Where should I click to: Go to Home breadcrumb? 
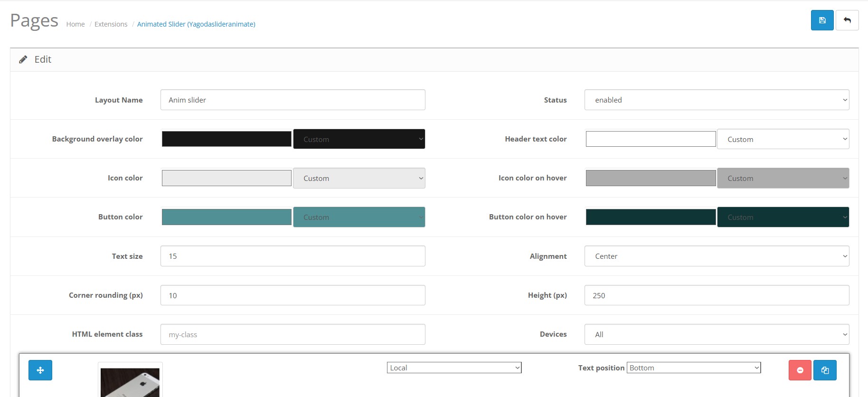[75, 24]
